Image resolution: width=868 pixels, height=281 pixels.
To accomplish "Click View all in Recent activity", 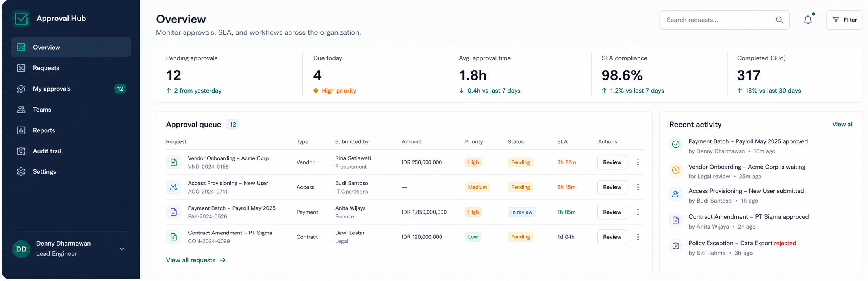I will (843, 124).
